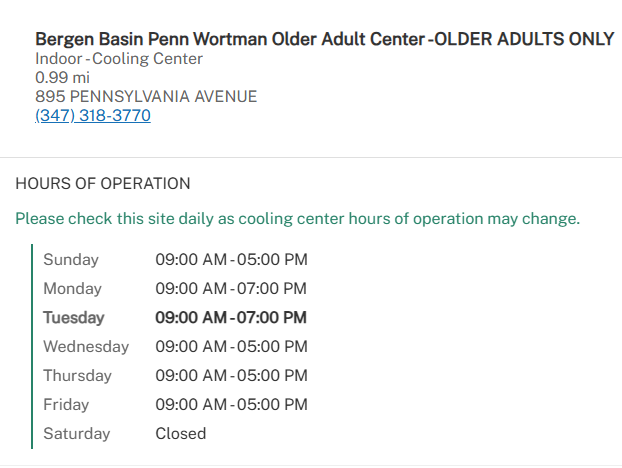Screen dimensions: 622x468
Task: Click the Indoor - Cooling Center label
Action: pyautogui.click(x=119, y=58)
